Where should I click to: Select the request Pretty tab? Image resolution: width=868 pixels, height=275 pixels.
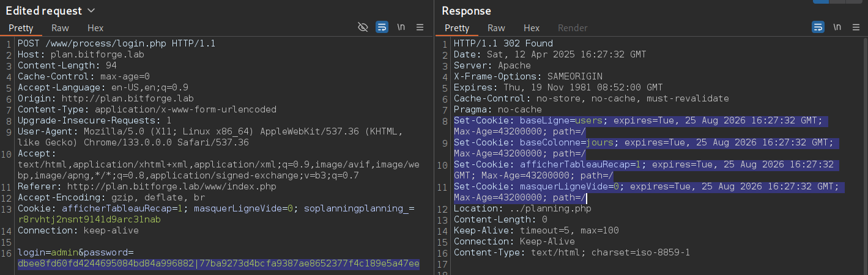21,28
